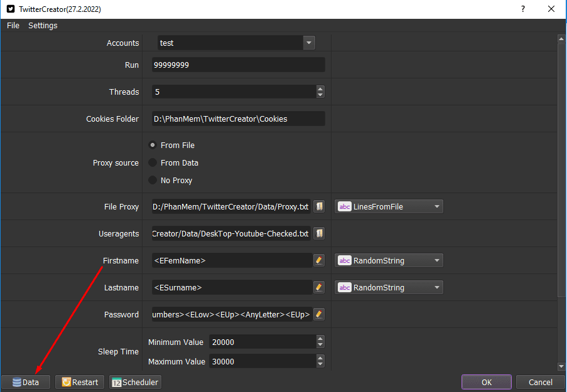Image resolution: width=567 pixels, height=392 pixels.
Task: Open the LinesFromFile dropdown
Action: click(389, 206)
